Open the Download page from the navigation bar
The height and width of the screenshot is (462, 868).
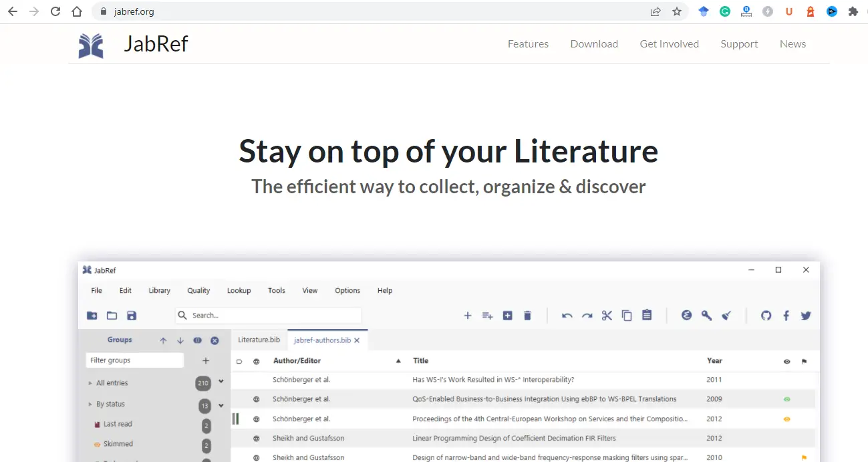[594, 43]
